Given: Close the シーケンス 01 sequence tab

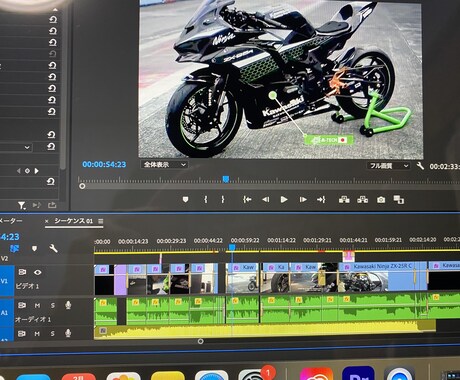Looking at the screenshot, I should pos(47,221).
